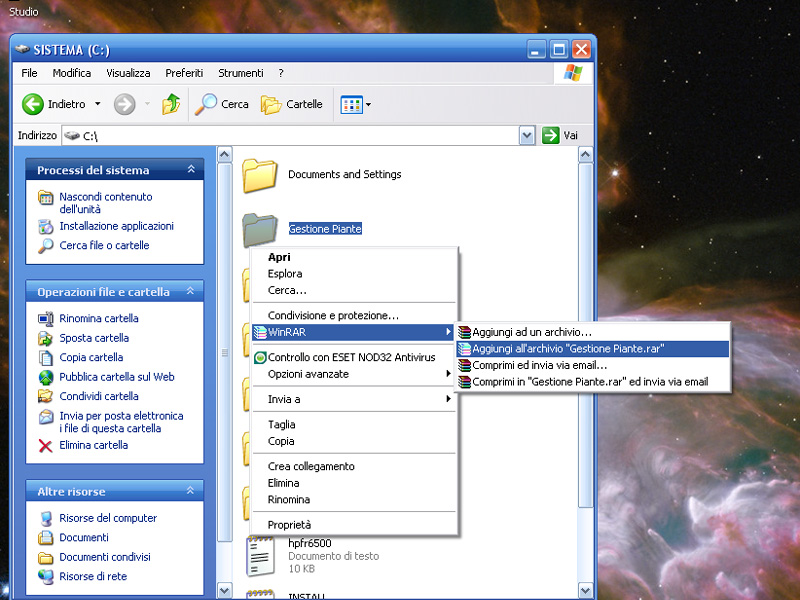This screenshot has height=600, width=800.
Task: Click the Elimina cartella link
Action: [93, 445]
